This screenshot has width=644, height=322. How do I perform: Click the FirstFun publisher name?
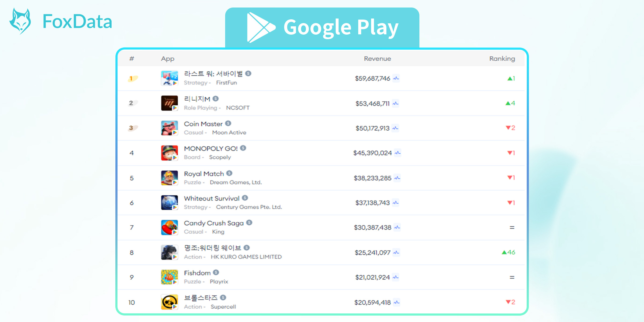pyautogui.click(x=226, y=83)
